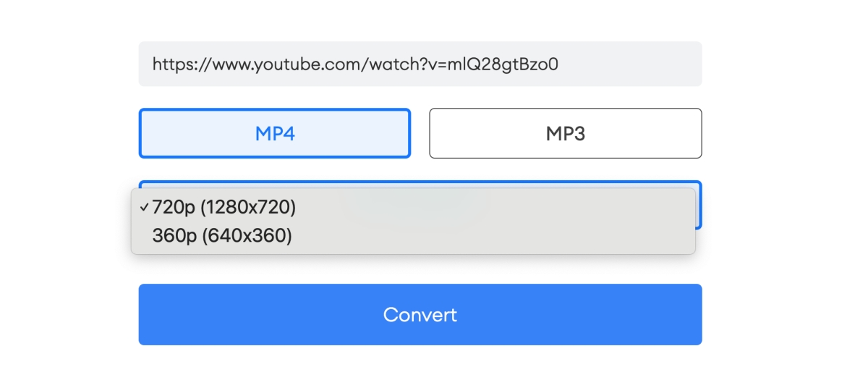Screen dimensions: 868x388
Task: Select the highlighted MP4 format tab
Action: pos(275,133)
